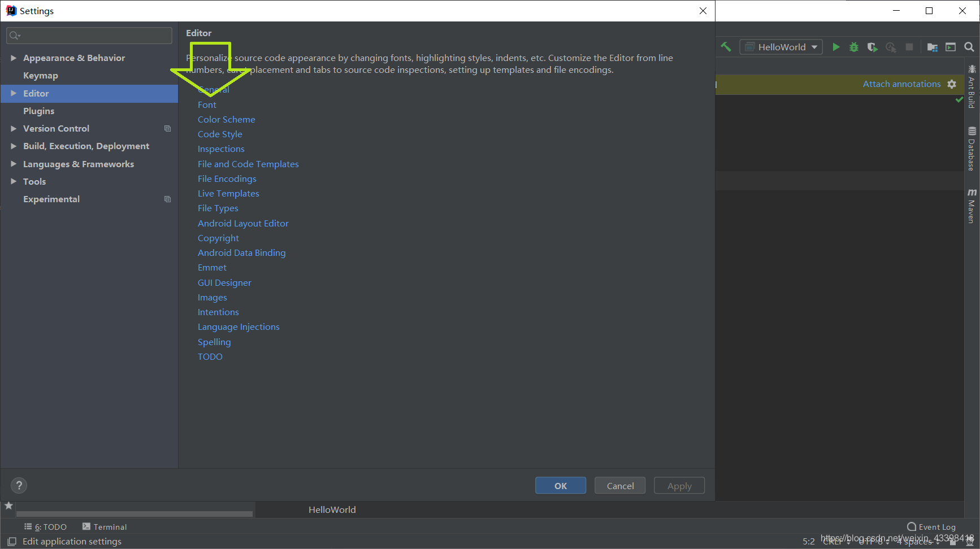Image resolution: width=980 pixels, height=549 pixels.
Task: Click Attach annotations link
Action: click(901, 84)
